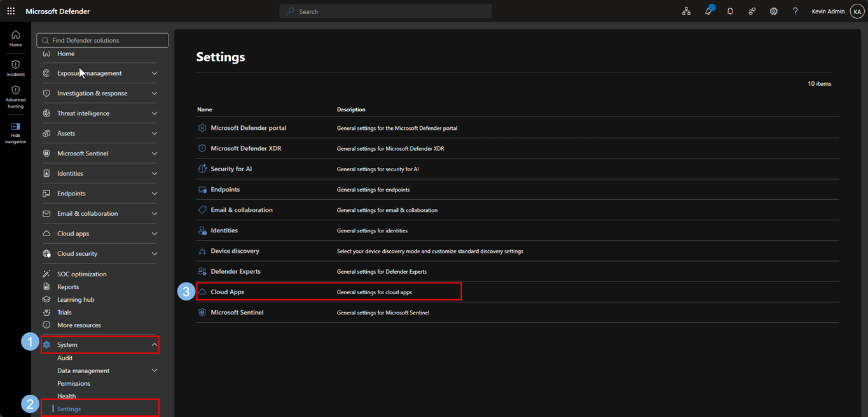The width and height of the screenshot is (868, 417).
Task: Open Cloud Apps settings link
Action: (x=228, y=292)
